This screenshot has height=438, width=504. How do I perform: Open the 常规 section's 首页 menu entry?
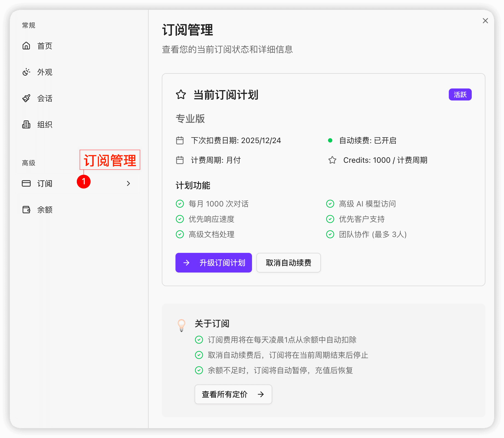[x=44, y=46]
